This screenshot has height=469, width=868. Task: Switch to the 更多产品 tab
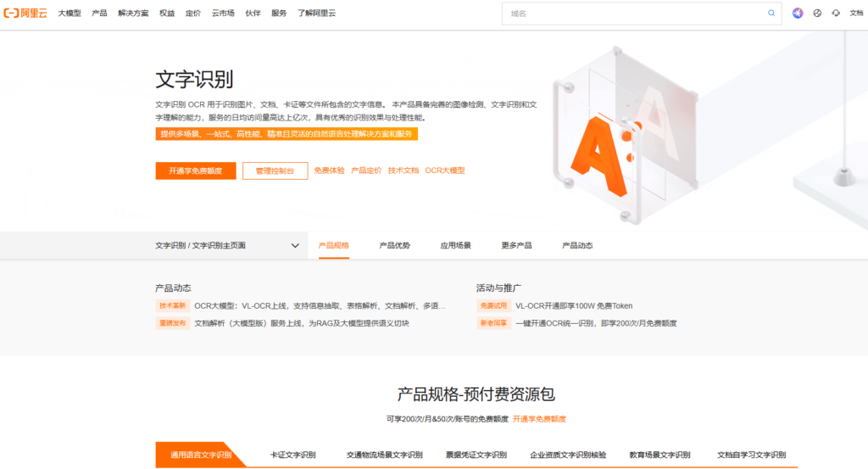coord(516,245)
